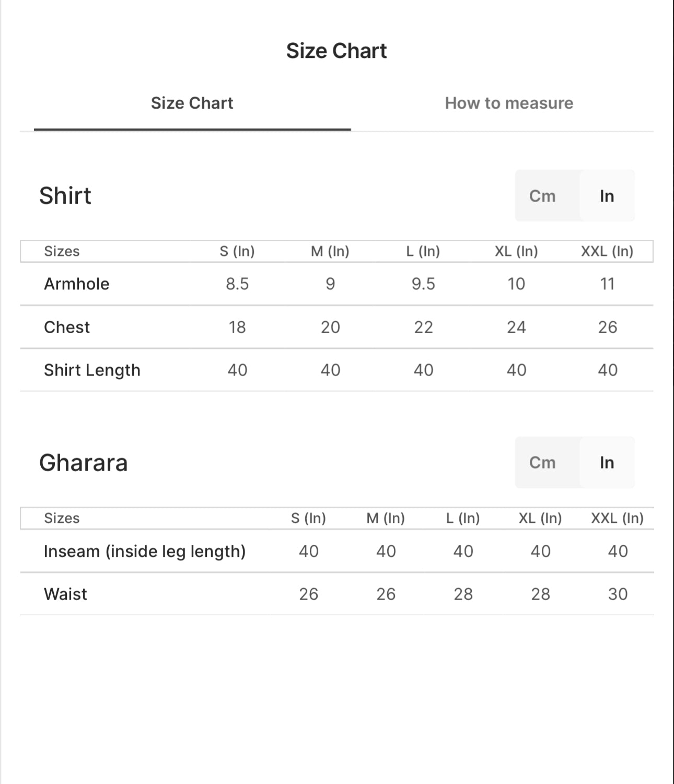Click the Gharara section heading
This screenshot has width=674, height=784.
tap(84, 463)
